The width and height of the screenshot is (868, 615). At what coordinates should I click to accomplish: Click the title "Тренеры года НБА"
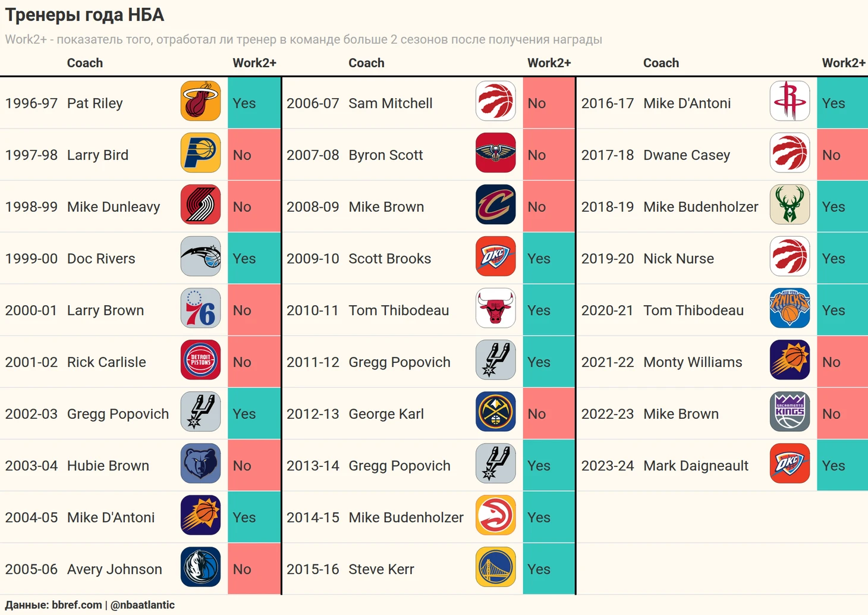tap(84, 15)
